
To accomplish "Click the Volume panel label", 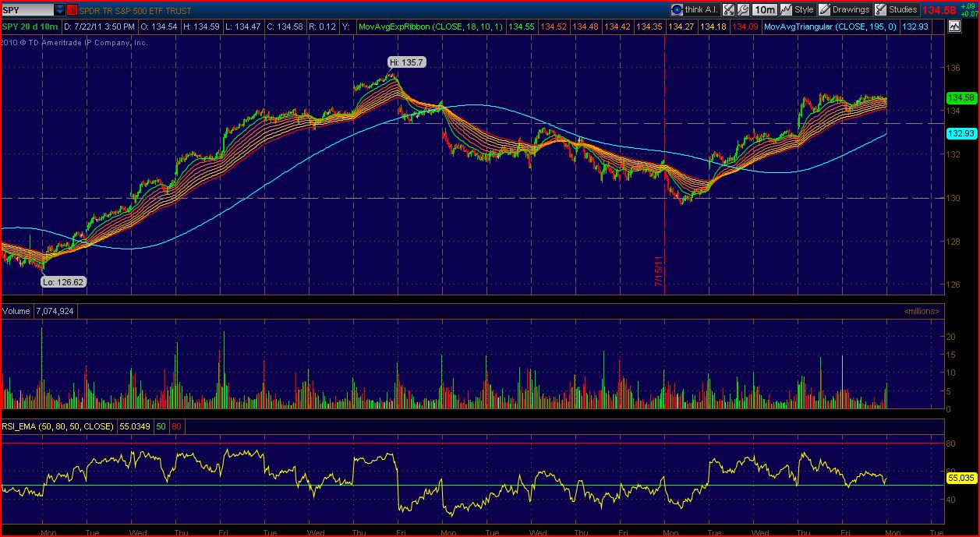I will pos(16,311).
